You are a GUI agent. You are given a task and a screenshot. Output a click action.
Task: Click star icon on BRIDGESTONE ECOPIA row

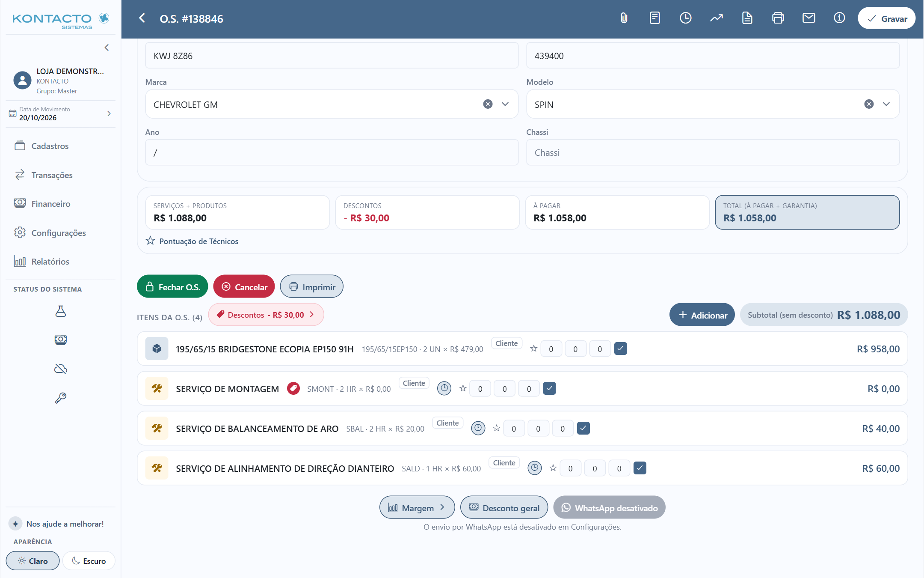click(533, 349)
